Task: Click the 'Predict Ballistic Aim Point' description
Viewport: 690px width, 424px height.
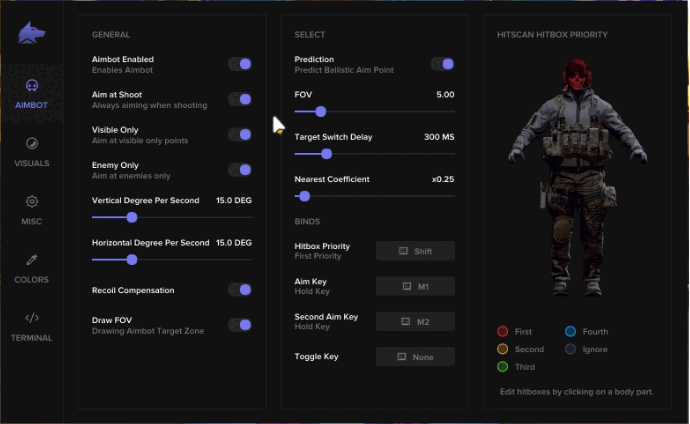Action: [x=344, y=70]
